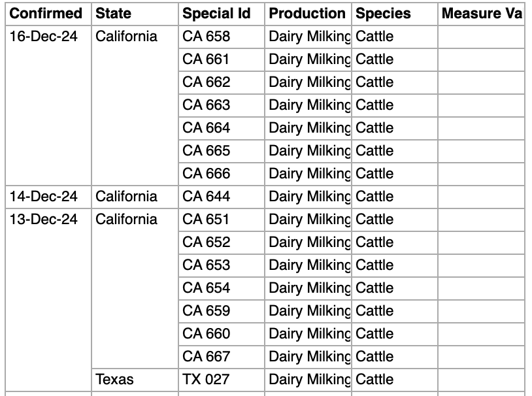
Task: Click the Confirmed column header
Action: (x=46, y=13)
